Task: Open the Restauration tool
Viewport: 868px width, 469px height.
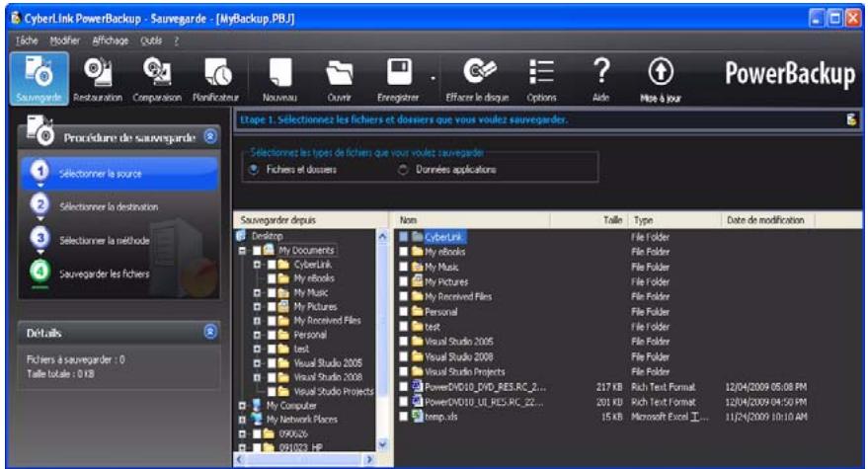Action: pyautogui.click(x=98, y=79)
